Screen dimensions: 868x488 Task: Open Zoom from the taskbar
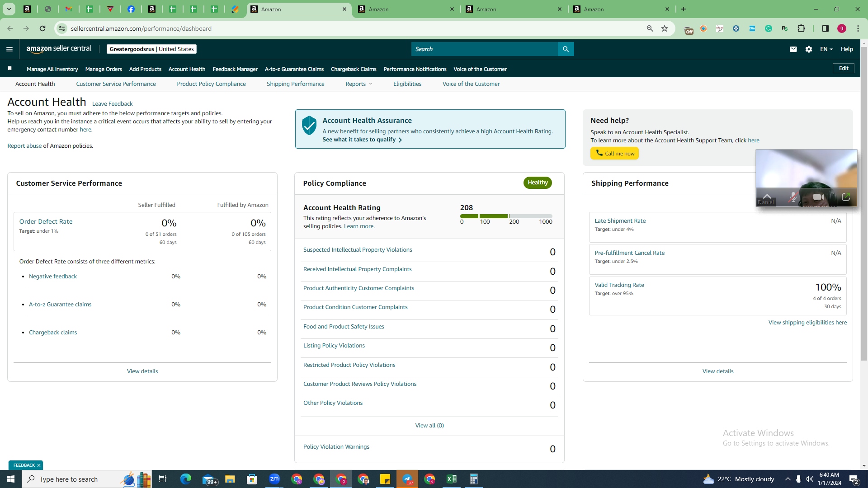[274, 479]
